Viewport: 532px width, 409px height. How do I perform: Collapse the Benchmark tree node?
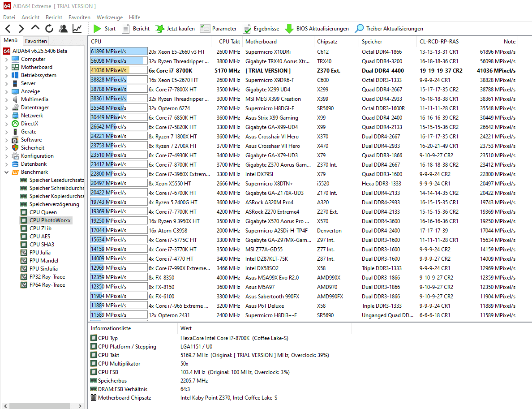coord(6,172)
